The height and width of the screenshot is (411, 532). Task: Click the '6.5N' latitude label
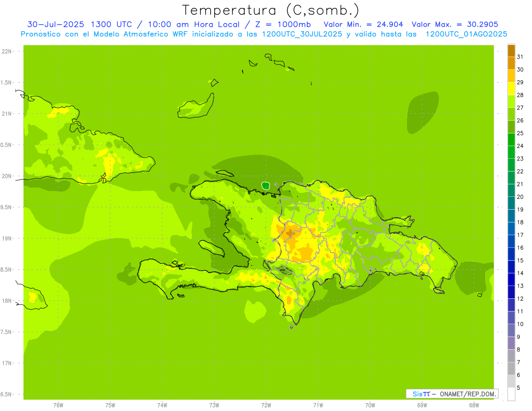coord(7,394)
